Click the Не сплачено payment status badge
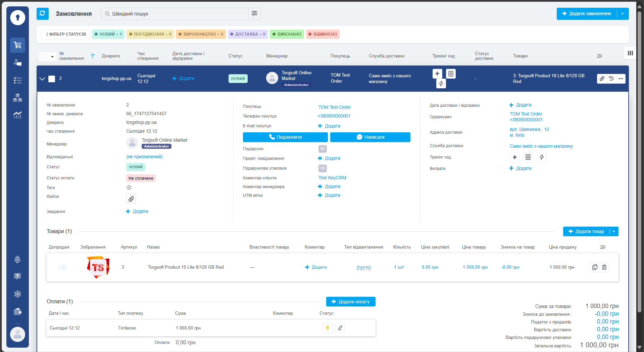Image resolution: width=644 pixels, height=352 pixels. click(x=141, y=178)
